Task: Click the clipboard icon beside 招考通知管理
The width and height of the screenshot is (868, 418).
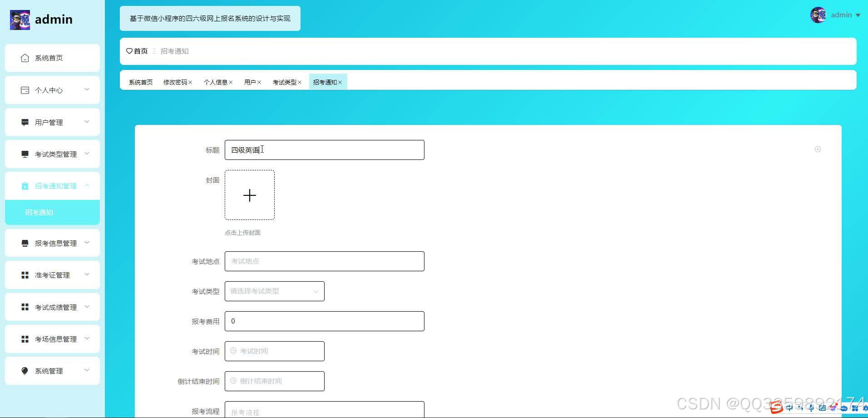Action: tap(25, 186)
